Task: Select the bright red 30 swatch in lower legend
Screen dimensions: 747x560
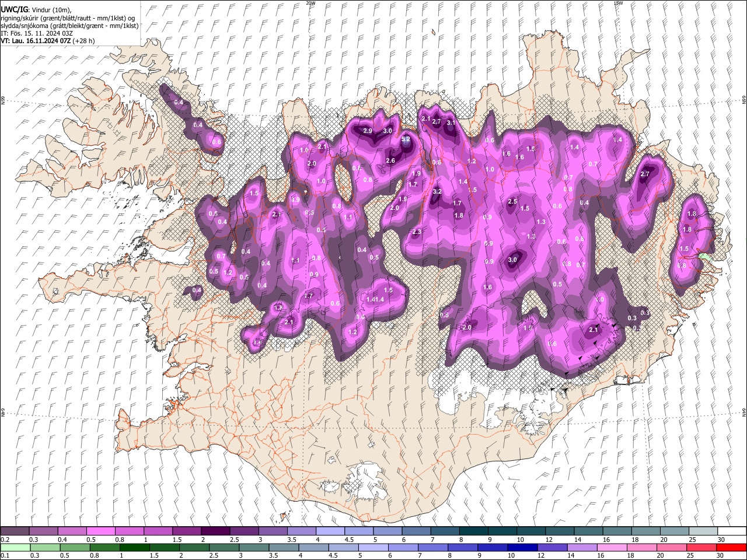Action: point(731,547)
